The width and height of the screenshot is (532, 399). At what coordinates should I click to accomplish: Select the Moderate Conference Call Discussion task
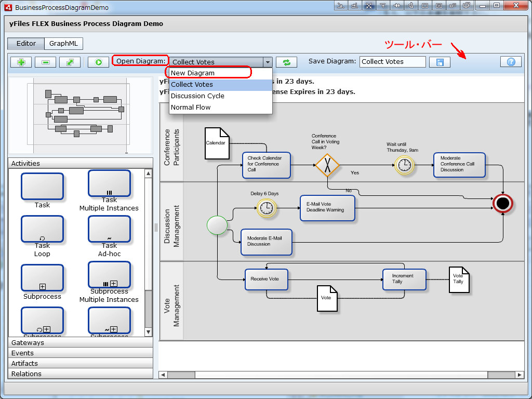click(x=459, y=165)
